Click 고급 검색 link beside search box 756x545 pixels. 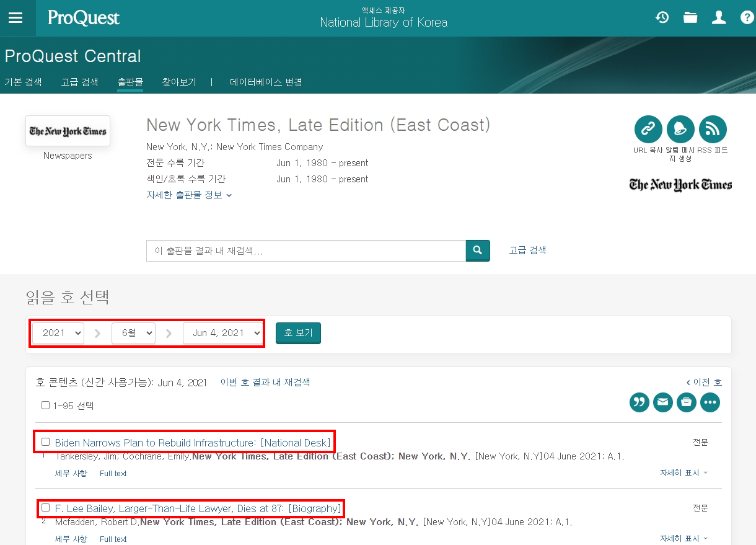click(x=527, y=250)
